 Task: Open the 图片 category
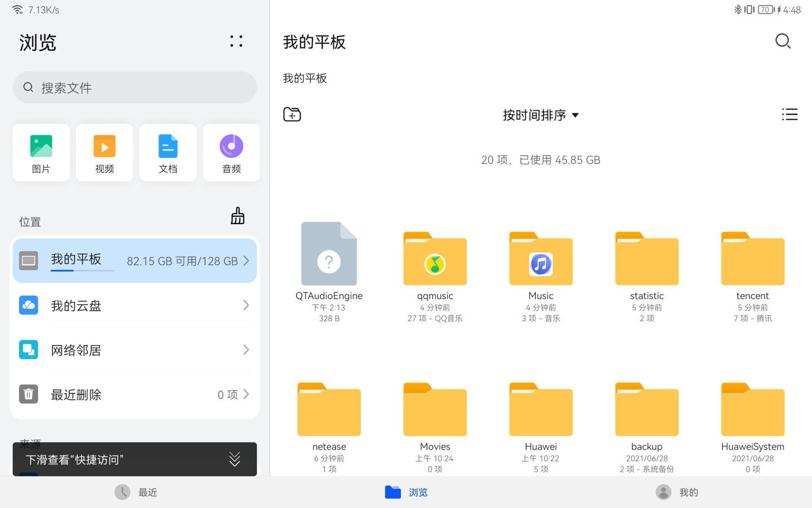point(41,152)
